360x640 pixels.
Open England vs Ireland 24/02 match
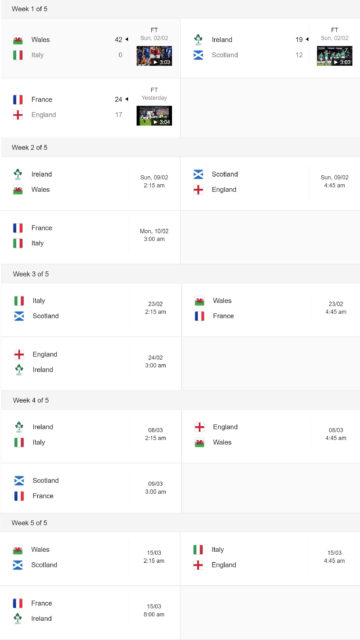coord(91,363)
